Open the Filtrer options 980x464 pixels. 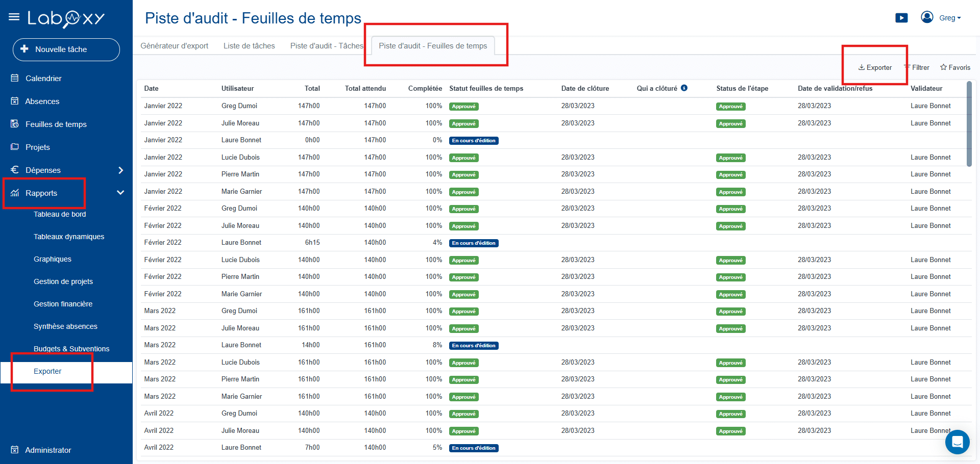tap(917, 67)
